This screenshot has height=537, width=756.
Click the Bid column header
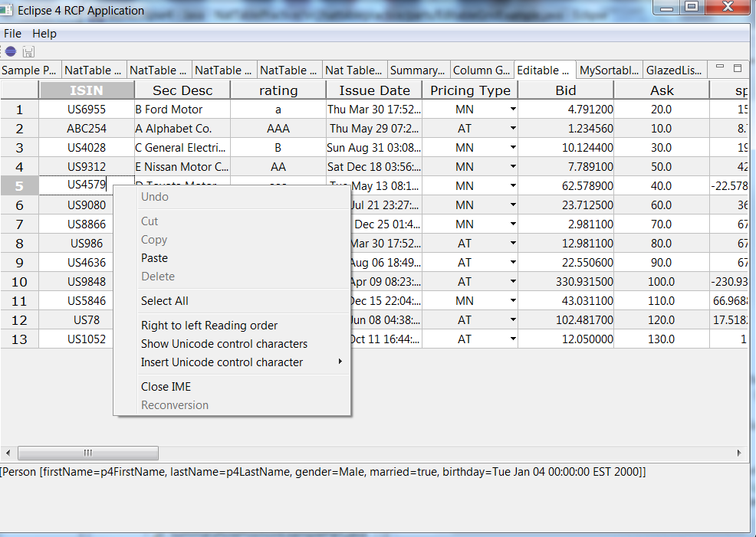[x=565, y=90]
